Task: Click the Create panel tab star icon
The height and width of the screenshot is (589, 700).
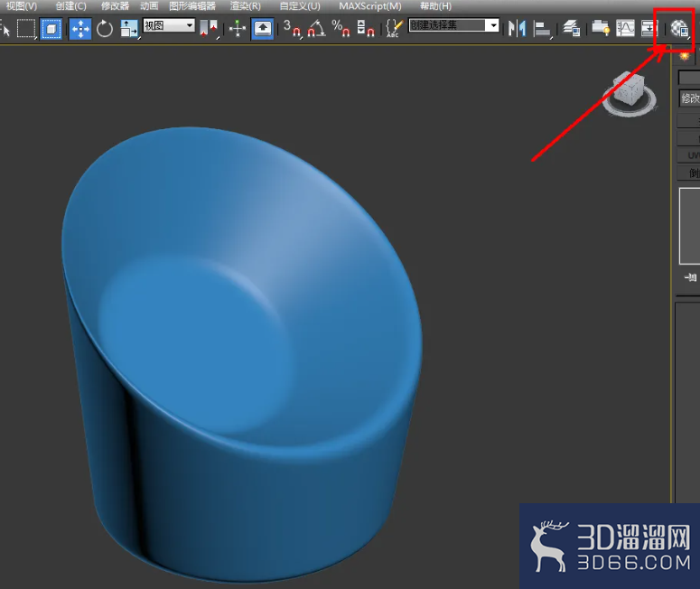Action: tap(684, 56)
